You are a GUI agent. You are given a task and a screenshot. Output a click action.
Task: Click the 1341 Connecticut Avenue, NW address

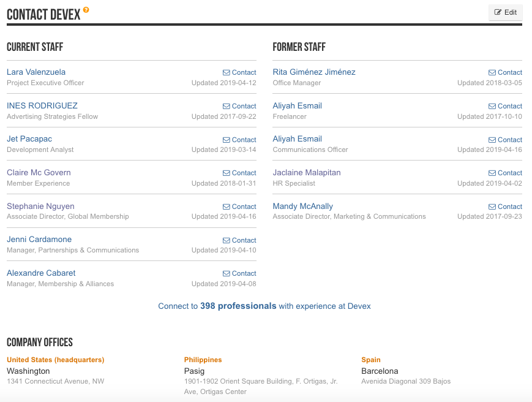pyautogui.click(x=55, y=381)
